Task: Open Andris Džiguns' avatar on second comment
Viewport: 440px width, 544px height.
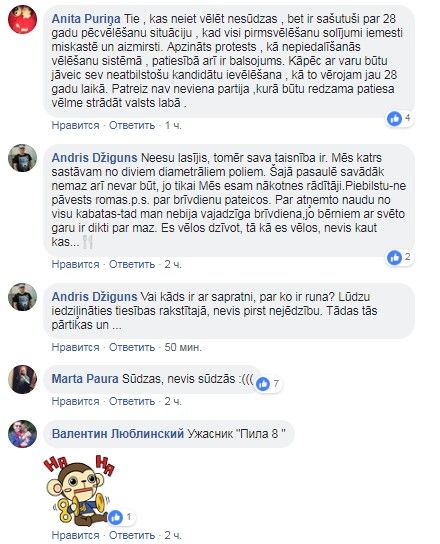Action: tap(23, 297)
